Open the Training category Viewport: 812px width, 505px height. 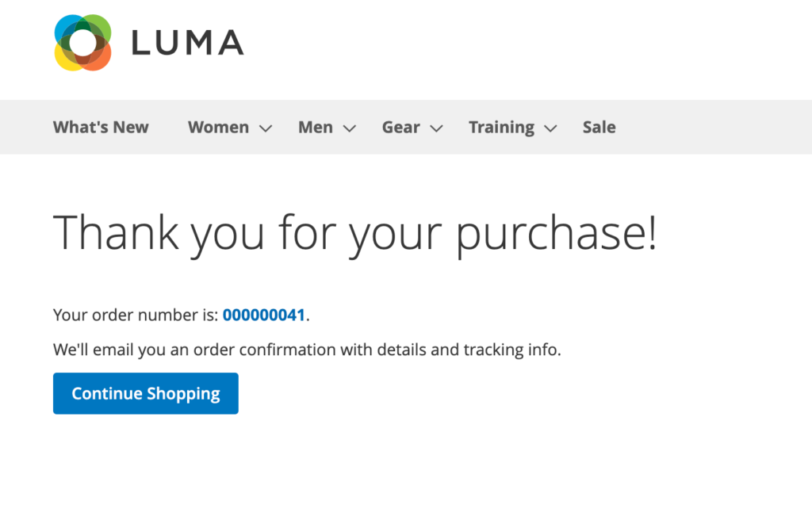tap(501, 128)
